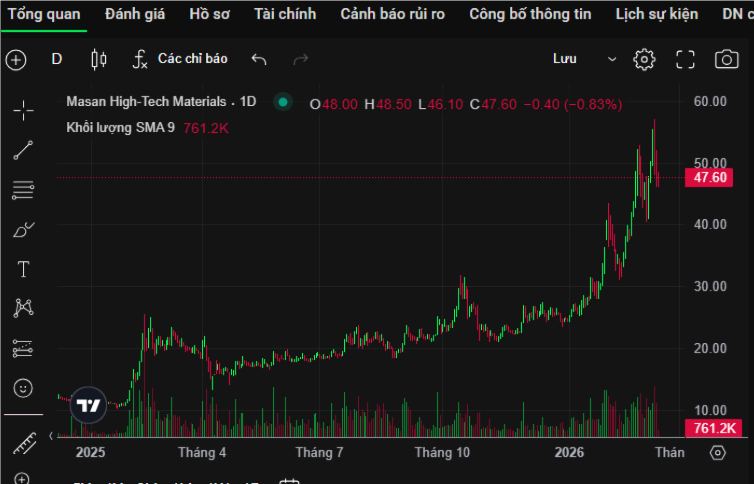
Task: Open the Các chỉ báo indicators menu
Action: click(x=180, y=59)
